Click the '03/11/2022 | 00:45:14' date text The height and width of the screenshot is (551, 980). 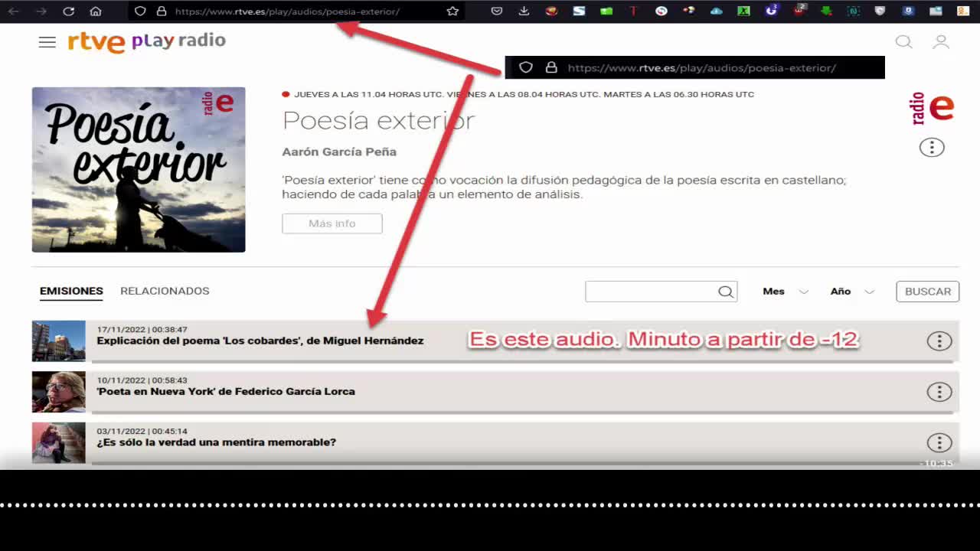[x=142, y=431]
